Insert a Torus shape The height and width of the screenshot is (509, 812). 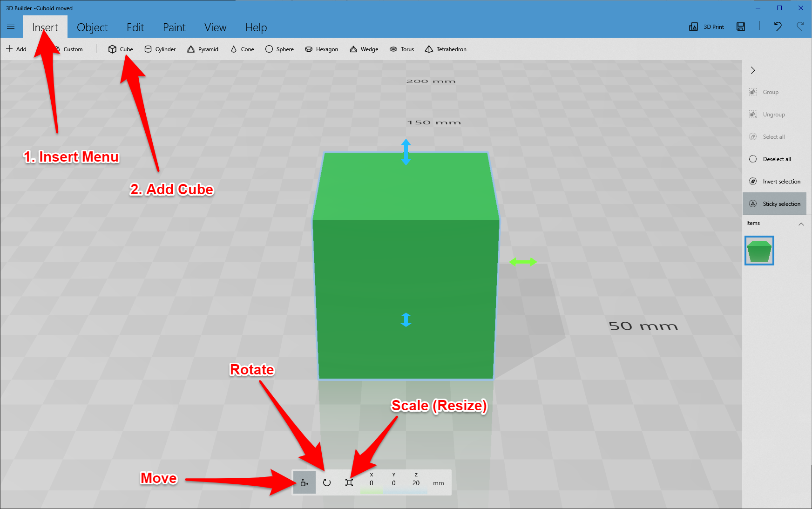(401, 49)
